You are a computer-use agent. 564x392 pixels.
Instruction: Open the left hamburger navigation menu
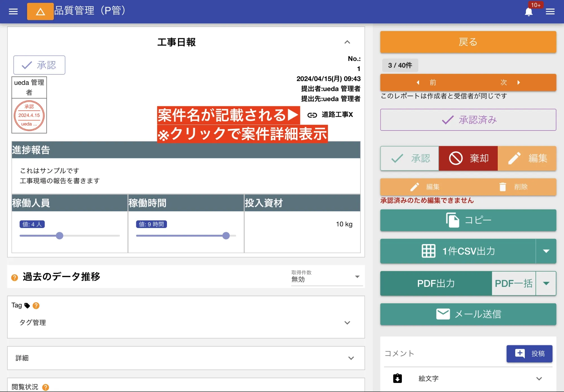13,11
